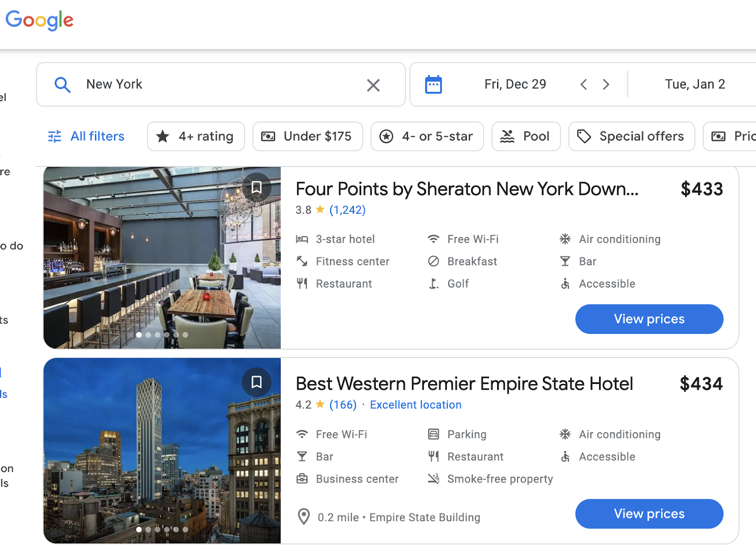756x550 pixels.
Task: Click the Business center icon
Action: 302,479
